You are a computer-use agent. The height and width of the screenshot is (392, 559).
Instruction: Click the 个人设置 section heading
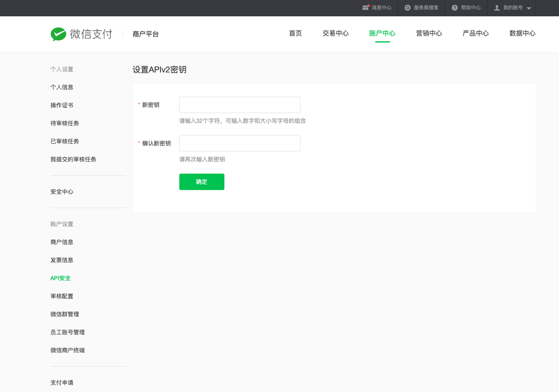[62, 69]
